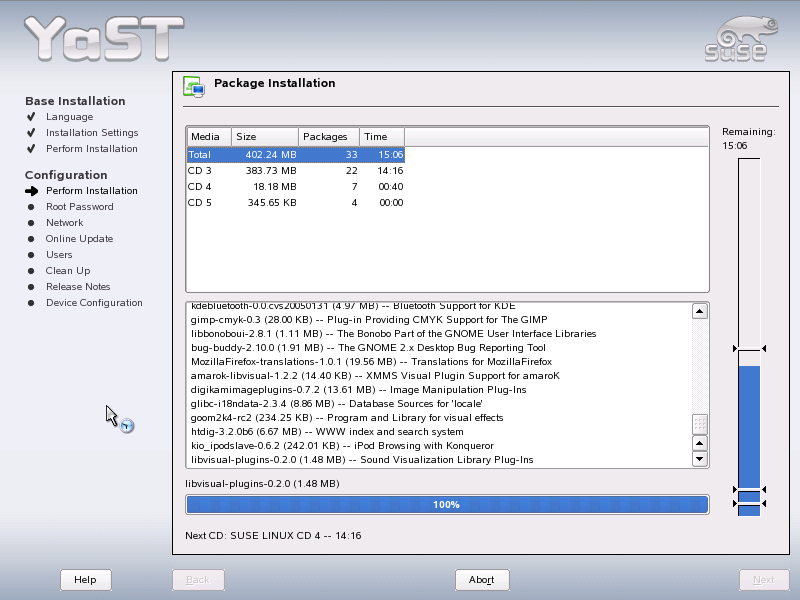Image resolution: width=800 pixels, height=600 pixels.
Task: Click the 402.24 MB total size cell
Action: tap(271, 155)
